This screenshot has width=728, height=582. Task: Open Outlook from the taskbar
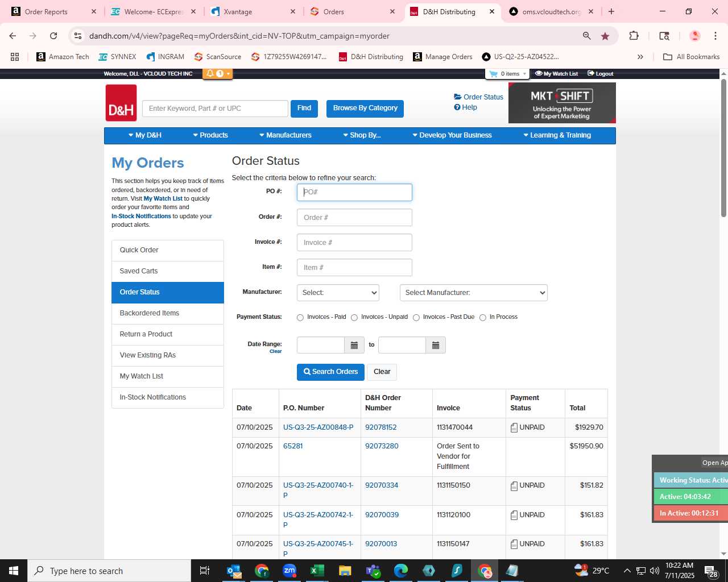point(234,571)
